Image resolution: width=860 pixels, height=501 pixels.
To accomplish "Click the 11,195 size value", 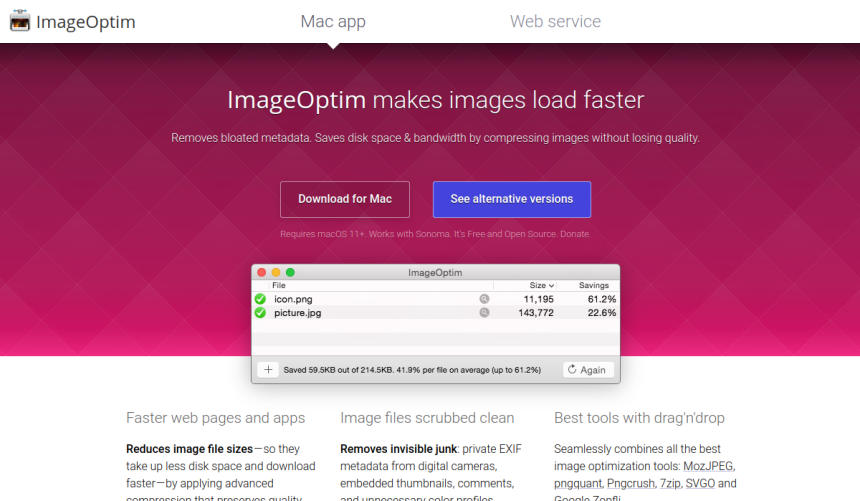I will point(539,299).
